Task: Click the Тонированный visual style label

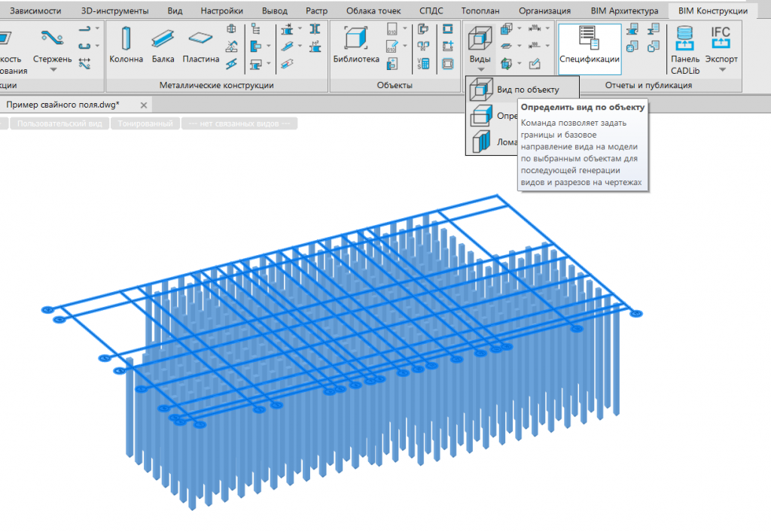Action: 145,123
